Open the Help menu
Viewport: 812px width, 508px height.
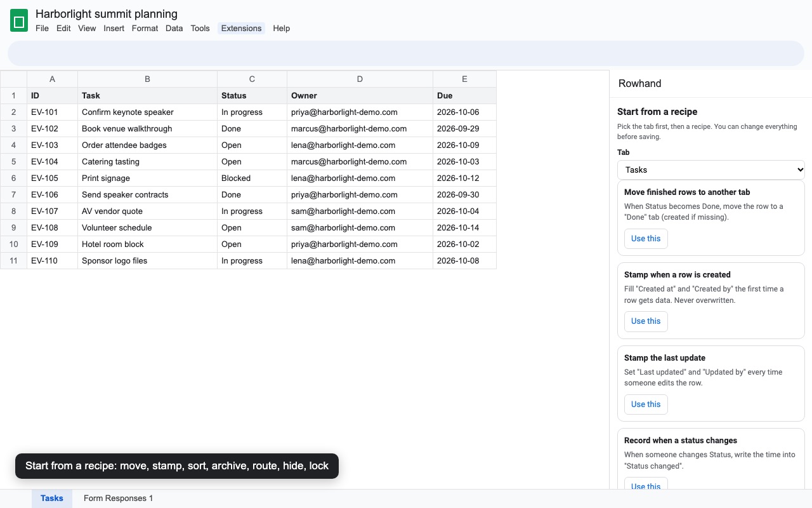click(282, 28)
